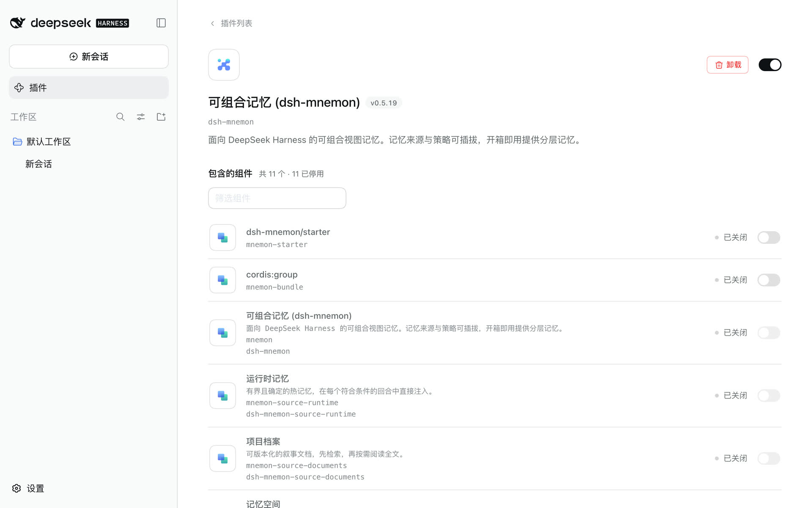Click the settings gear icon
812x508 pixels.
[16, 489]
